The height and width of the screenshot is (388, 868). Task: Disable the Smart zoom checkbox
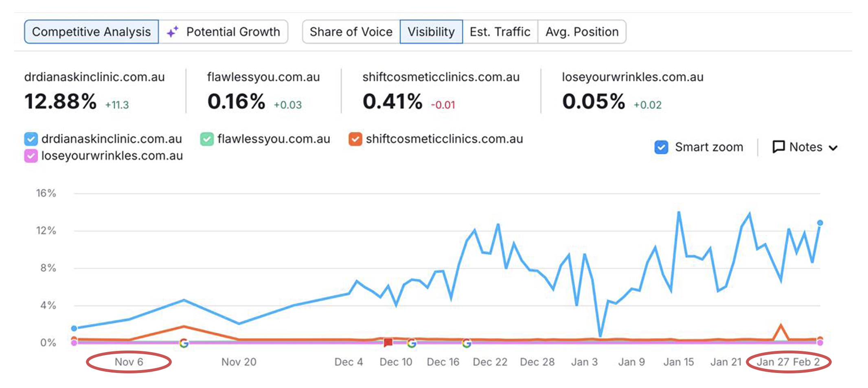click(x=661, y=147)
